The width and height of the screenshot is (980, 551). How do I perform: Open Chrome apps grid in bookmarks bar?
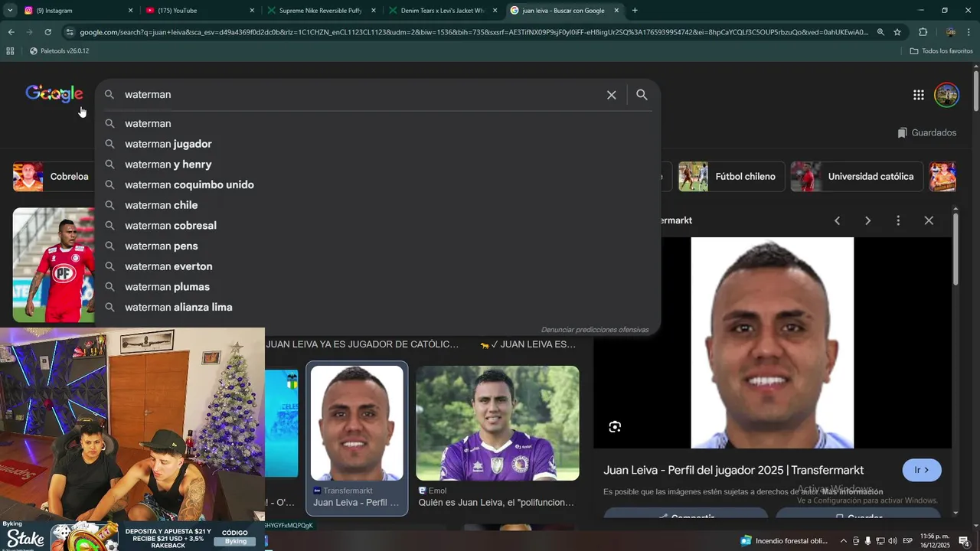point(10,51)
